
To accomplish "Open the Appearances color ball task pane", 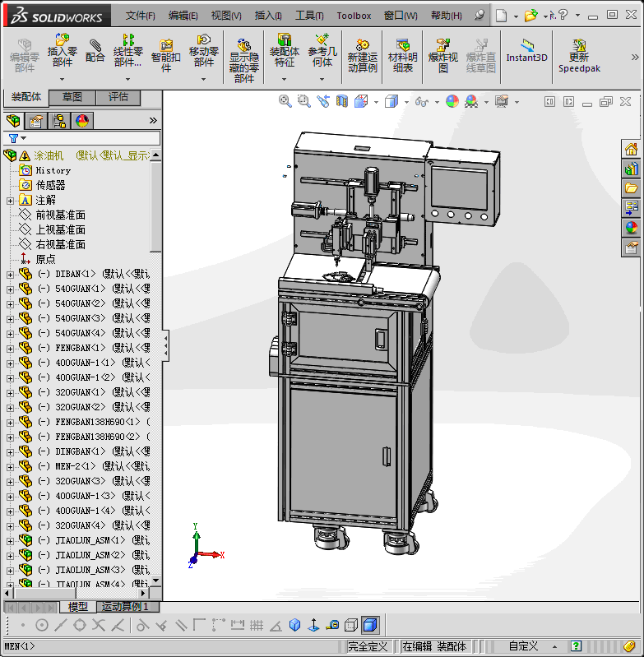I will (x=631, y=228).
